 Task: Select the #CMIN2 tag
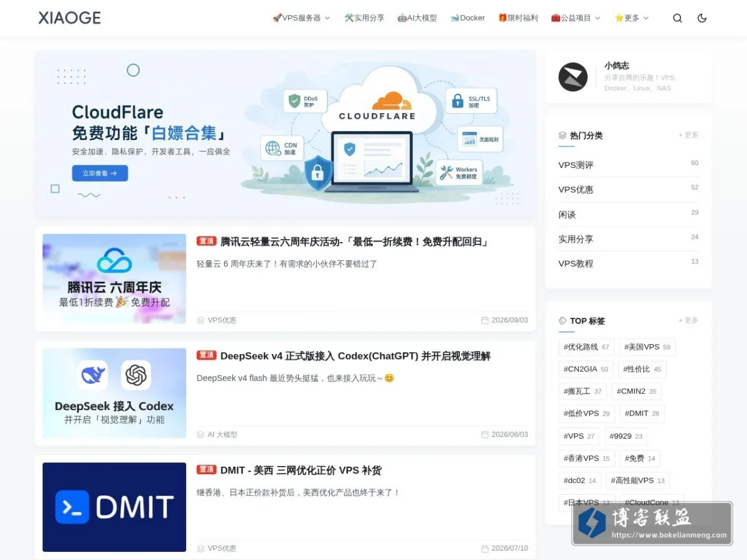point(637,391)
